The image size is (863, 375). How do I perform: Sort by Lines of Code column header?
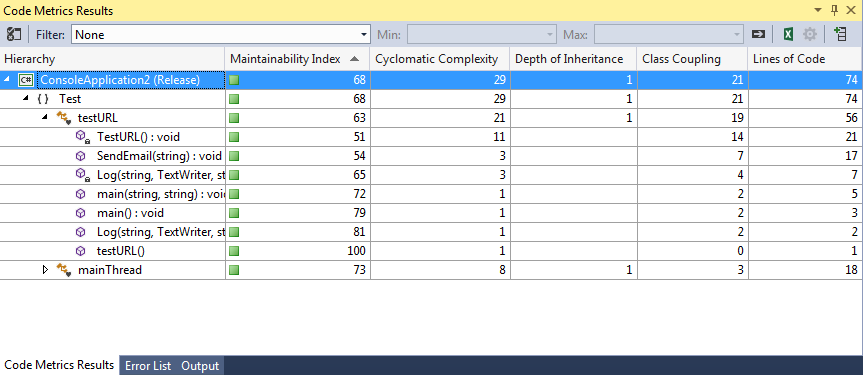pos(805,59)
